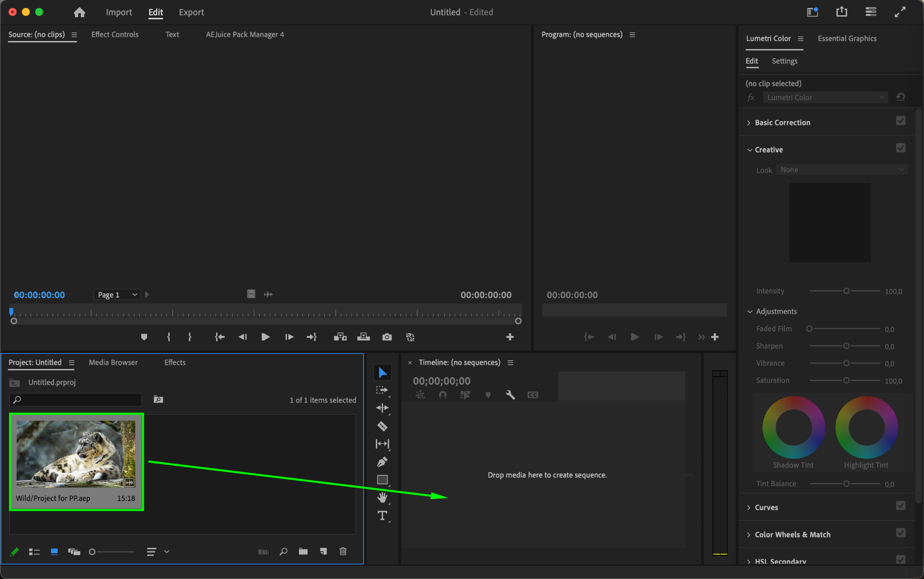The height and width of the screenshot is (579, 924).
Task: Click the Lumetri Settings tab
Action: pyautogui.click(x=784, y=61)
